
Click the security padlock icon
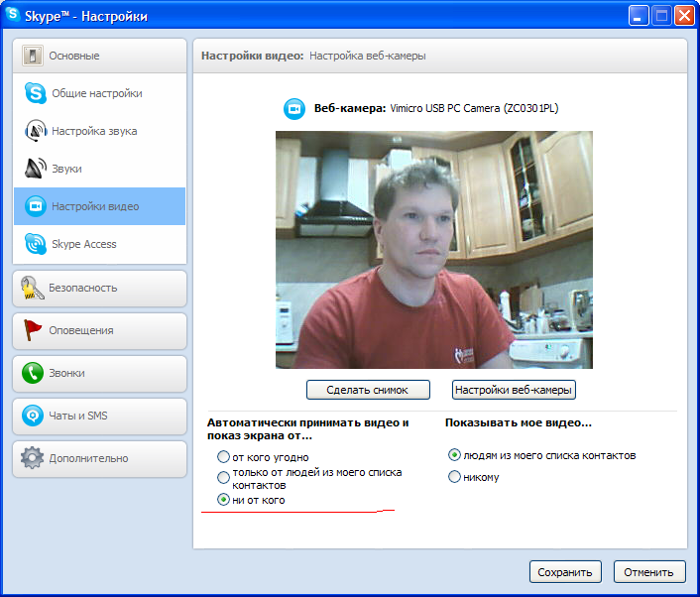coord(33,288)
